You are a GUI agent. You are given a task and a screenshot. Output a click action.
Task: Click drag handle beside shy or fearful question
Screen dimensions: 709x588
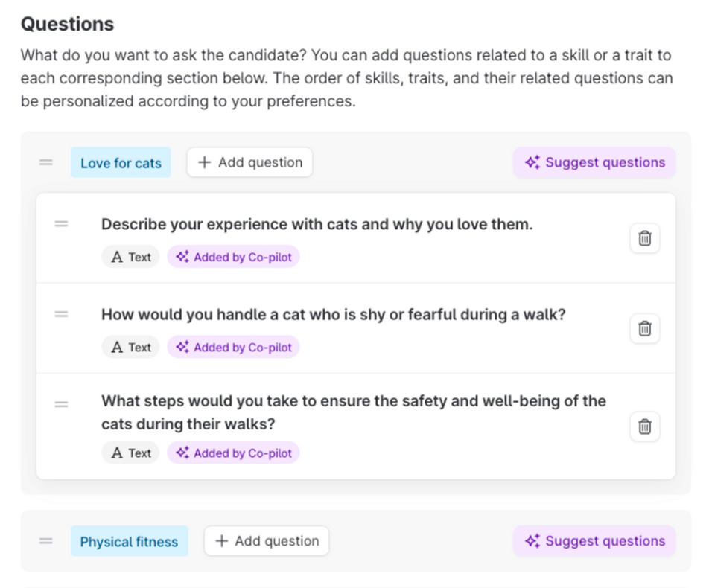click(61, 314)
